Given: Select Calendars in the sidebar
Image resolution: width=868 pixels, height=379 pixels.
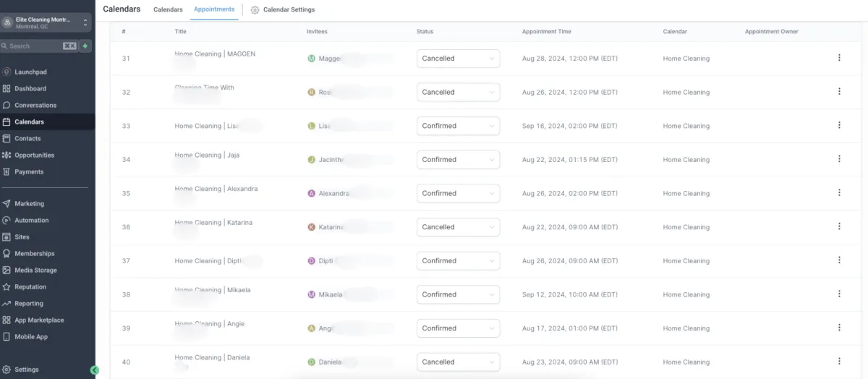Looking at the screenshot, I should pyautogui.click(x=47, y=122).
